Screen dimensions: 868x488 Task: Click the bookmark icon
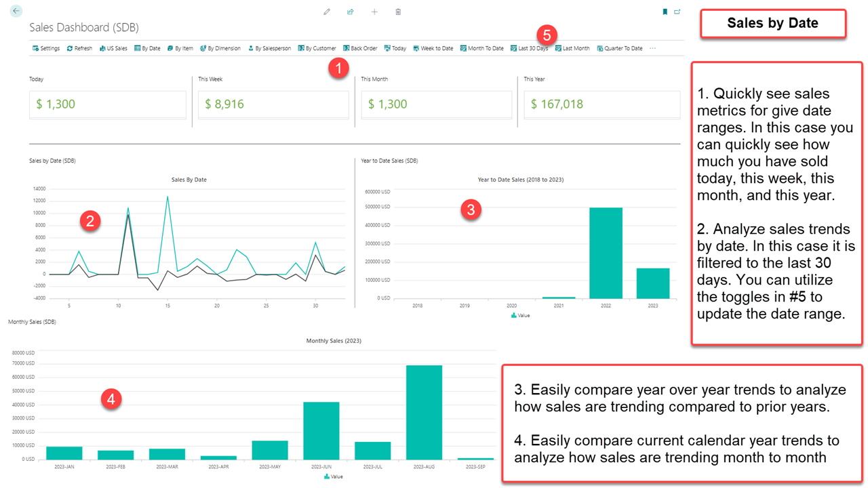[x=665, y=12]
